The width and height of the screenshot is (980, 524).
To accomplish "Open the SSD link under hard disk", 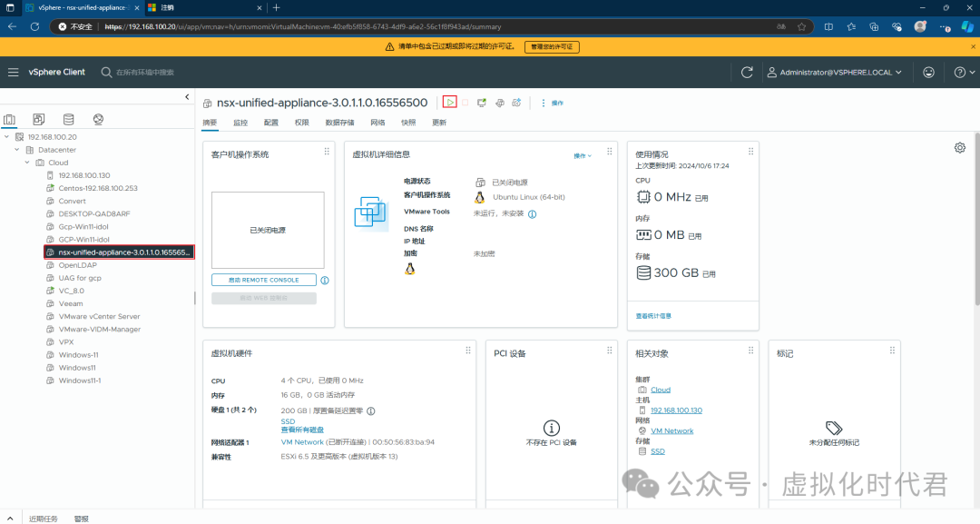I will [289, 421].
